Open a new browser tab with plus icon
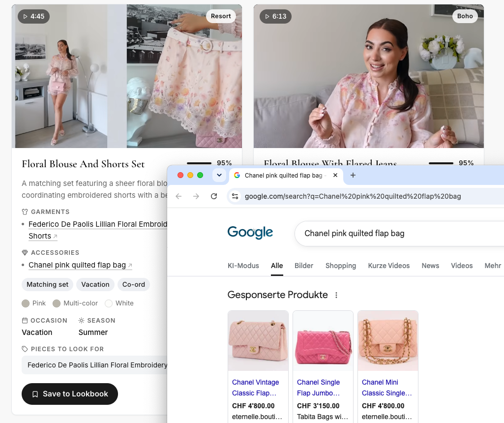This screenshot has width=504, height=423. (353, 175)
